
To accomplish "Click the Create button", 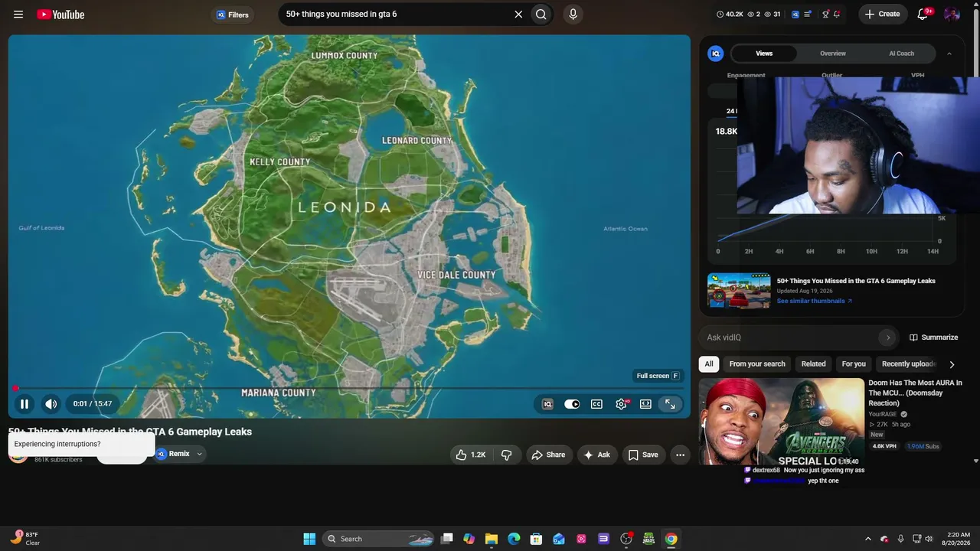I will (x=883, y=15).
